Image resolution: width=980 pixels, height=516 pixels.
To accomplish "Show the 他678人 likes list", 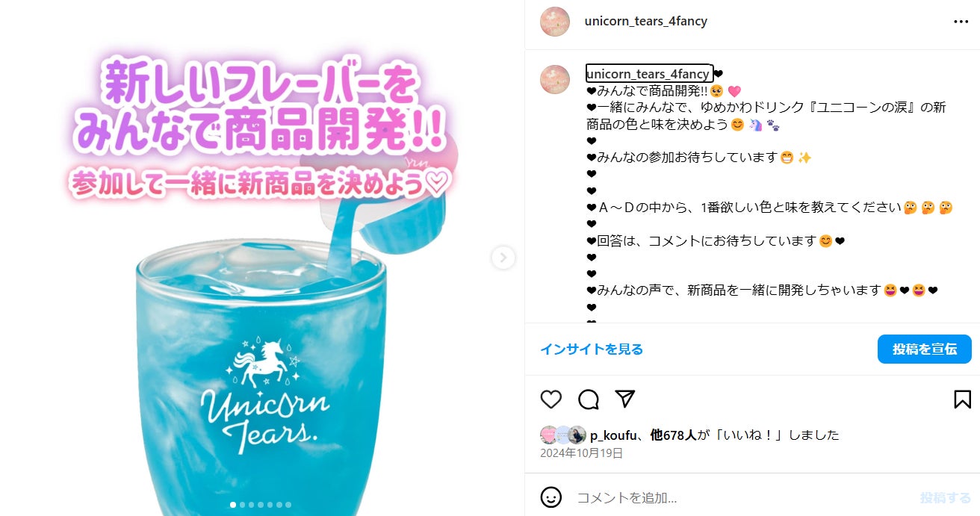I will click(x=673, y=435).
